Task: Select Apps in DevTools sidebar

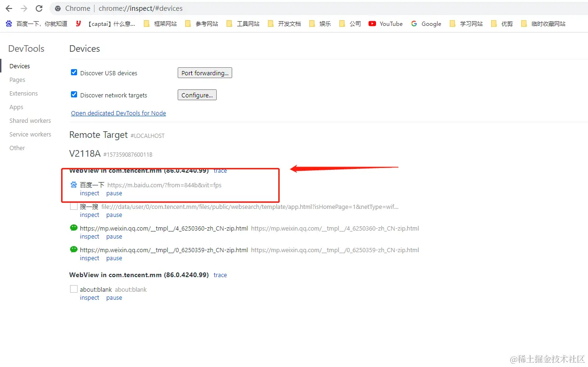Action: pyautogui.click(x=16, y=107)
